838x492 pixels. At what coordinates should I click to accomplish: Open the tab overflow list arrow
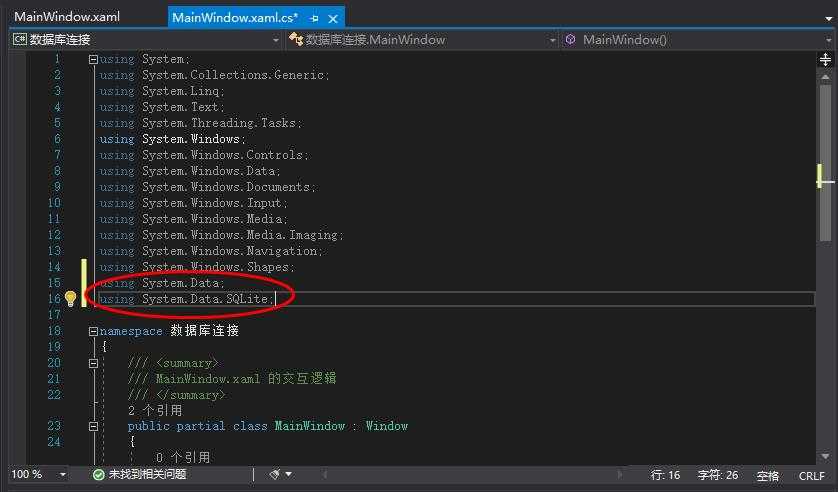tap(828, 19)
